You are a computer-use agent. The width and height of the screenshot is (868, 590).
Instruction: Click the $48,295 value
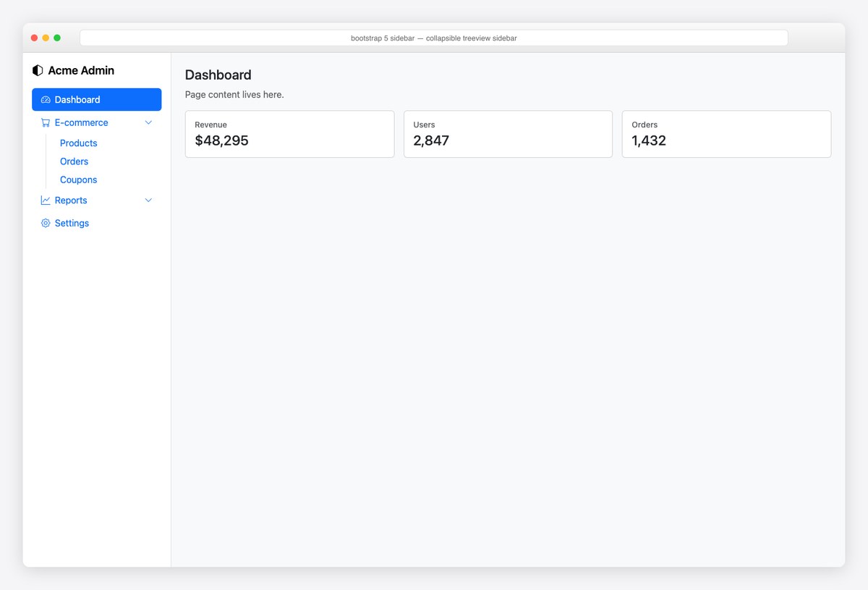coord(221,140)
